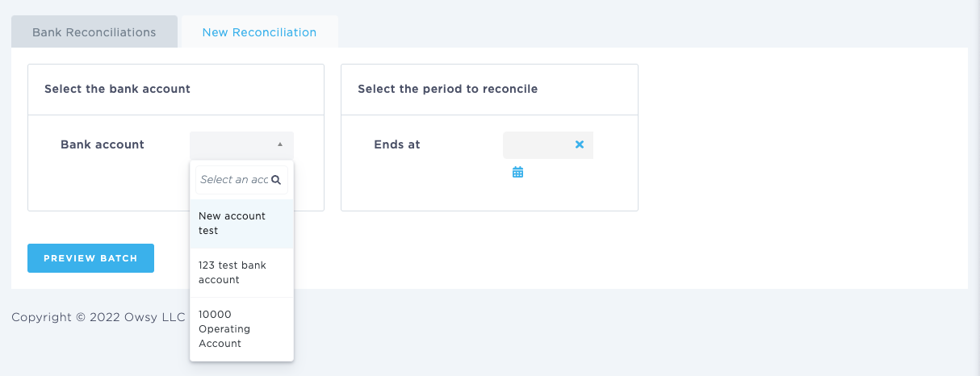Screen dimensions: 980x376
Task: Click the Select the bank account heading
Action: (117, 89)
